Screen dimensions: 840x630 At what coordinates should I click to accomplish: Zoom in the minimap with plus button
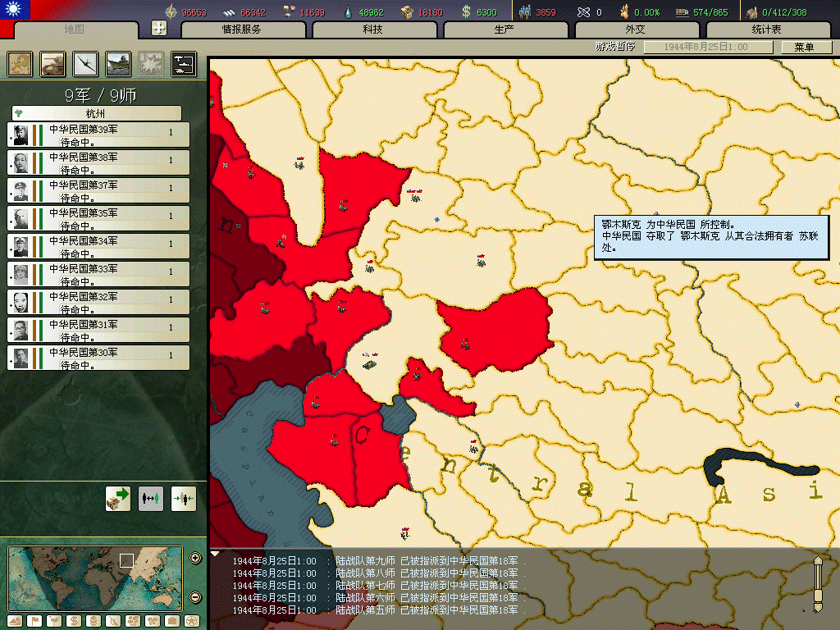(195, 559)
